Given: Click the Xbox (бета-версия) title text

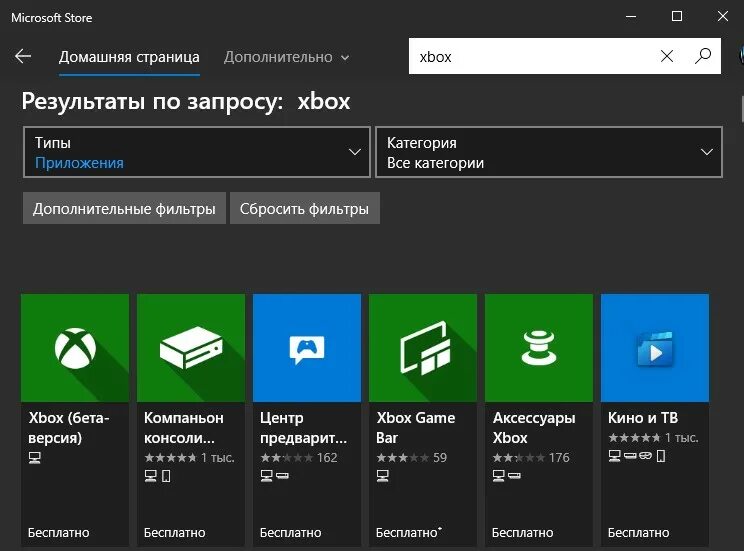Looking at the screenshot, I should click(x=69, y=428).
